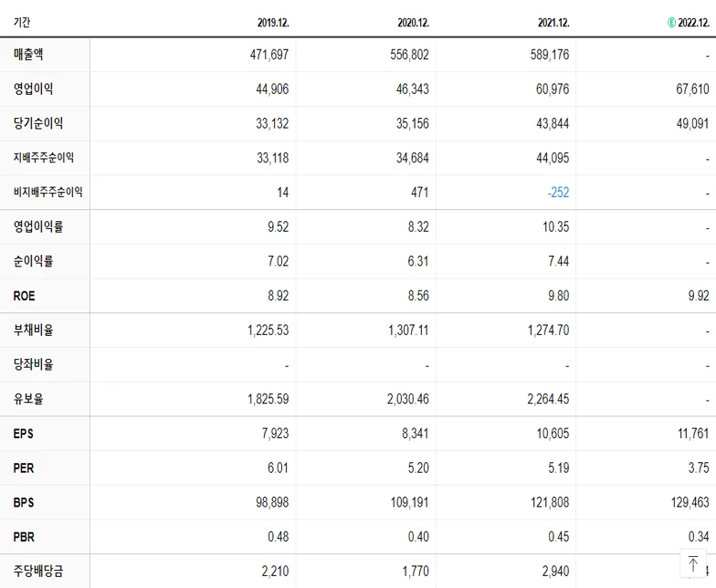Click the 2,030.46 reserve ratio value
The height and width of the screenshot is (588, 716).
(x=408, y=400)
